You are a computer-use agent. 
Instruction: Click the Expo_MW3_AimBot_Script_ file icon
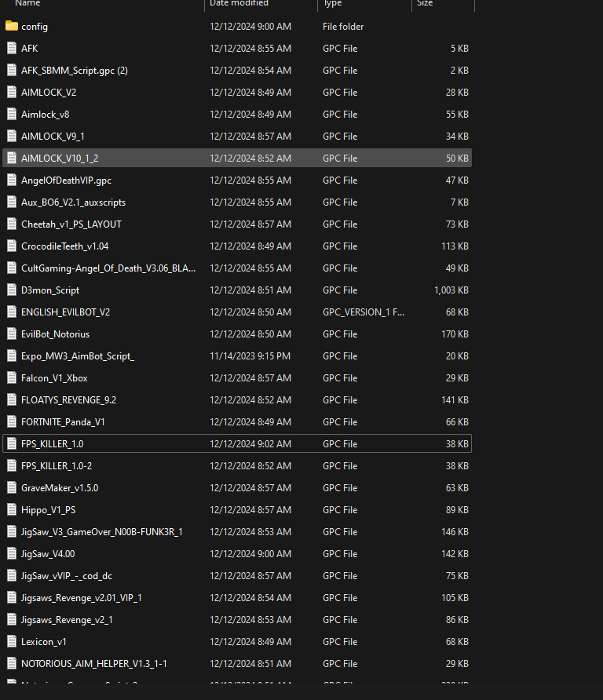coord(12,355)
